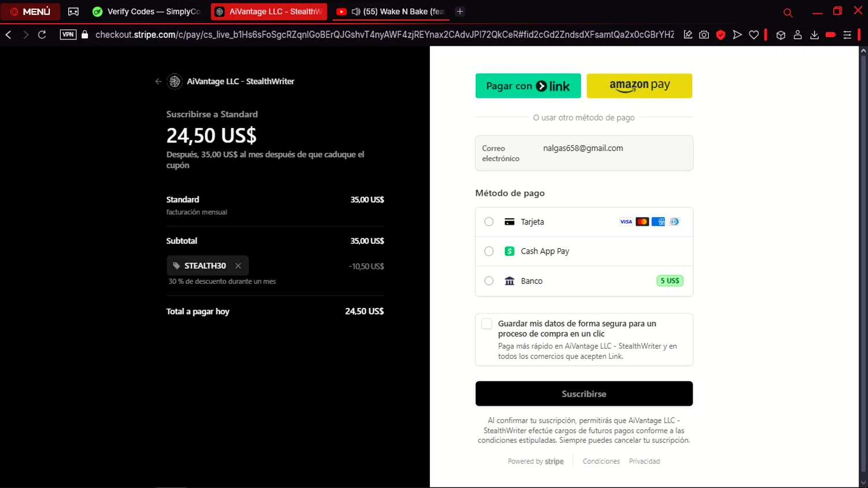Open the player/flow arrow icon in toolbar

click(737, 35)
